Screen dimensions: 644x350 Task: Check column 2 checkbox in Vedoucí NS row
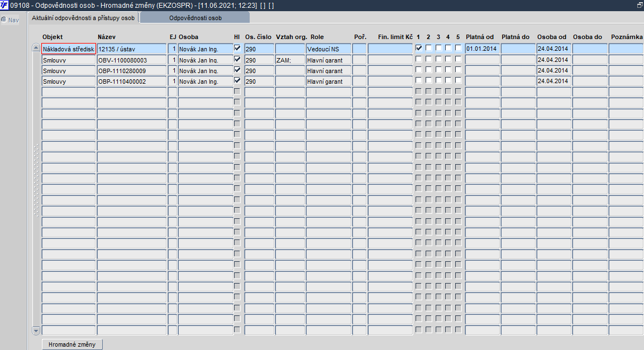coord(428,48)
